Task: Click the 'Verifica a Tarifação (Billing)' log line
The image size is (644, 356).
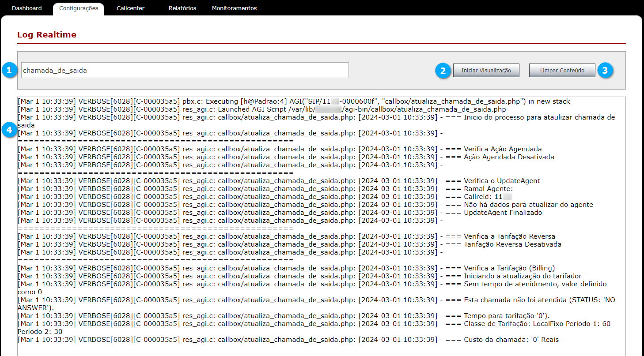Action: point(286,268)
